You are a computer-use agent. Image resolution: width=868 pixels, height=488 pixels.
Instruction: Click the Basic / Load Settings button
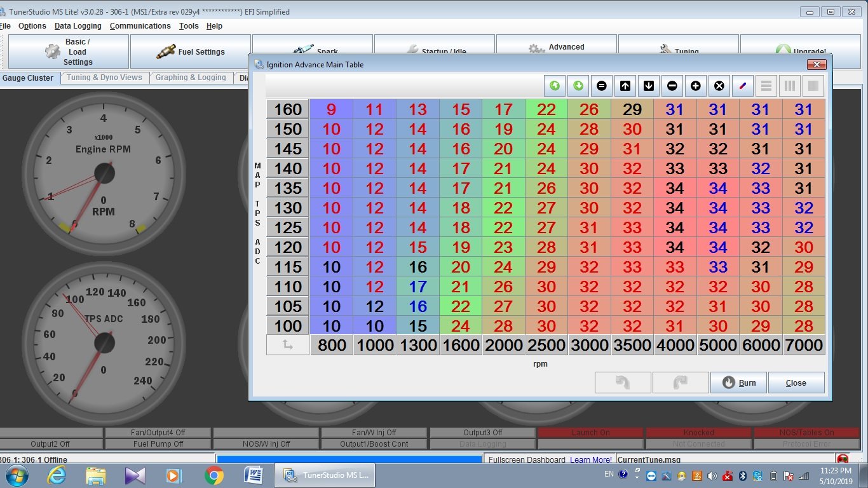[69, 51]
